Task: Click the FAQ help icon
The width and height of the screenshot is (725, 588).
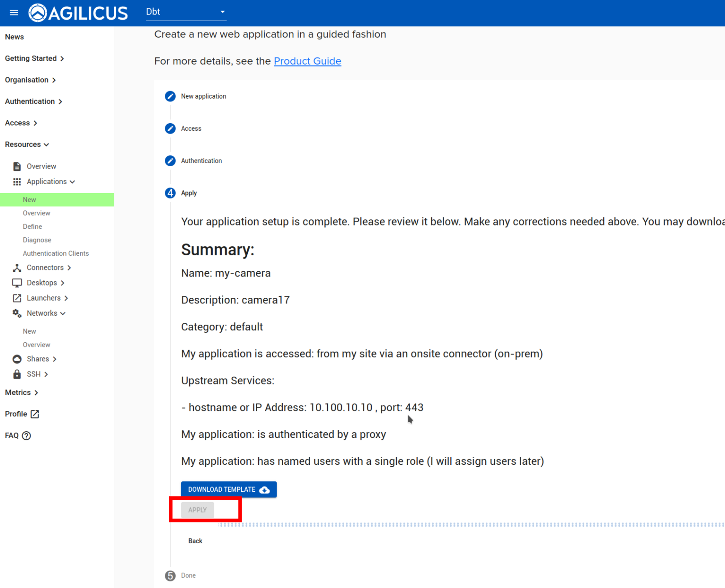Action: [27, 436]
